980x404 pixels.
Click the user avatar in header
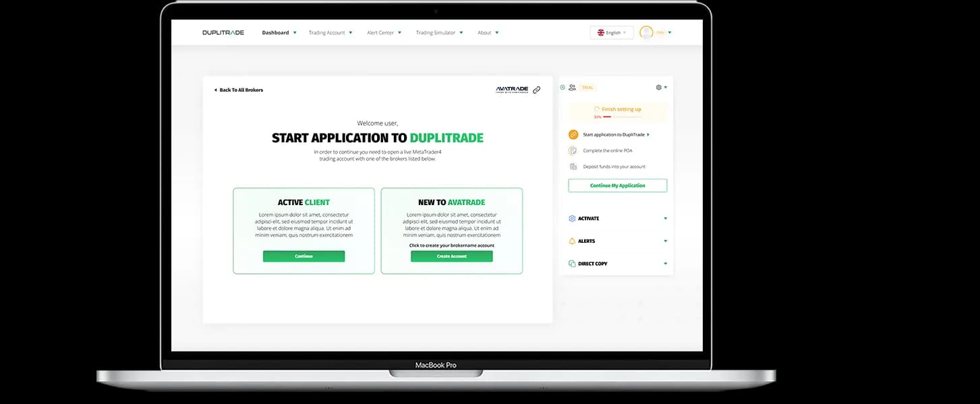[x=646, y=32]
